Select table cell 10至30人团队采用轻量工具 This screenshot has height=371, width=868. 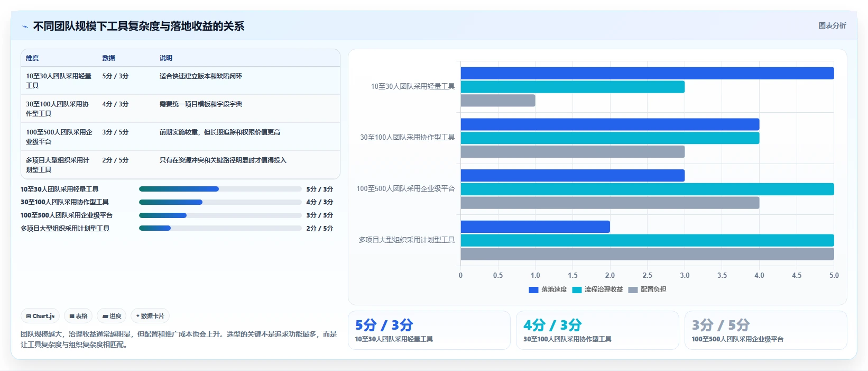[x=59, y=80]
